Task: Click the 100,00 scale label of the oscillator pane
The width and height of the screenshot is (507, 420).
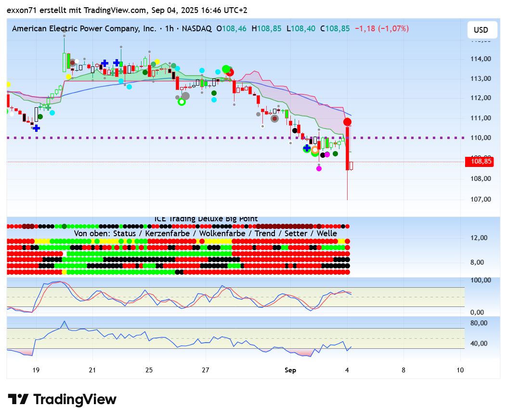Action: [481, 280]
